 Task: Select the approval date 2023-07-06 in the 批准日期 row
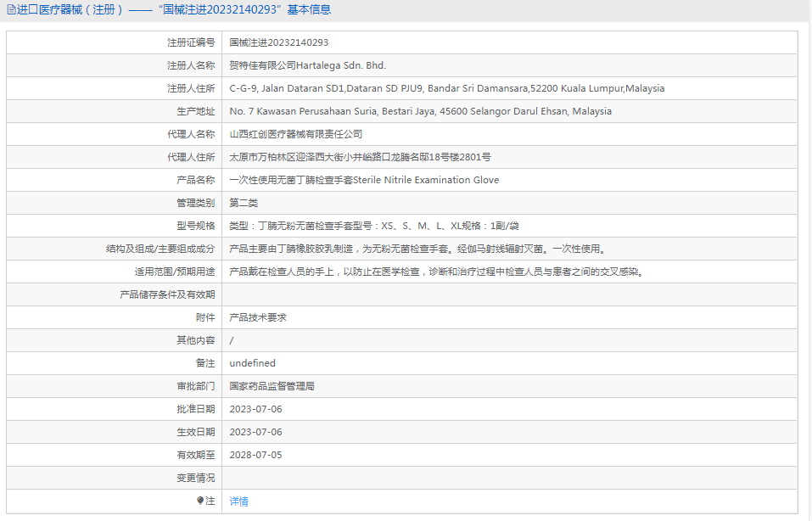(256, 409)
